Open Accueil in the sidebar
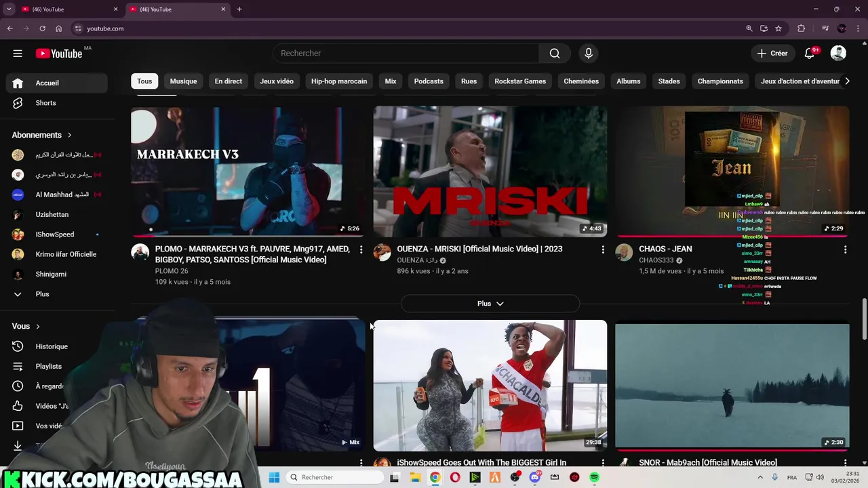 [56, 83]
